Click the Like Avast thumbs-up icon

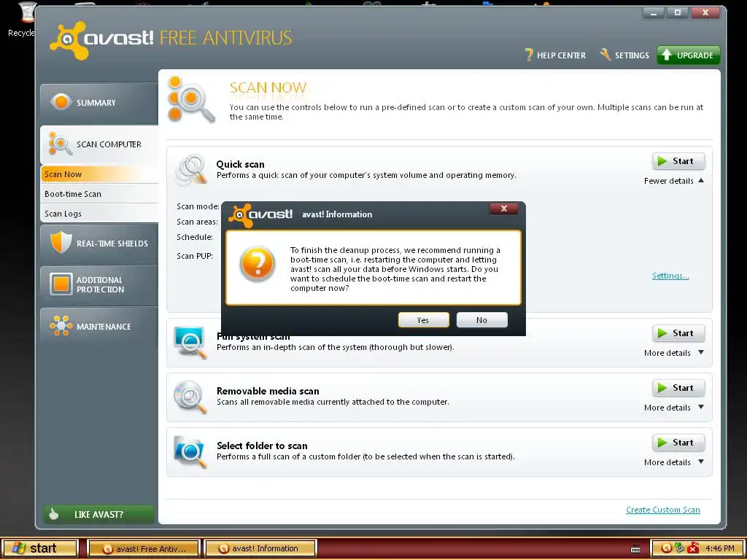54,514
